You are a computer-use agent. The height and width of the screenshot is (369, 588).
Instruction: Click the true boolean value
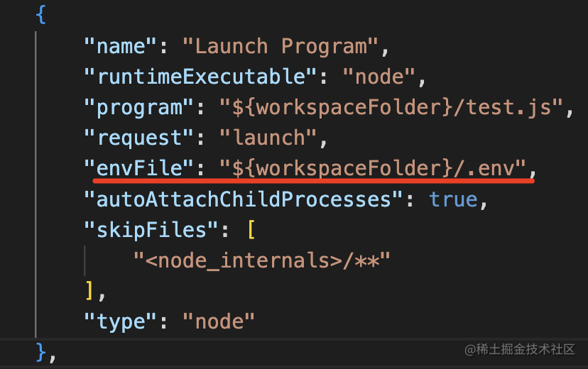point(454,199)
